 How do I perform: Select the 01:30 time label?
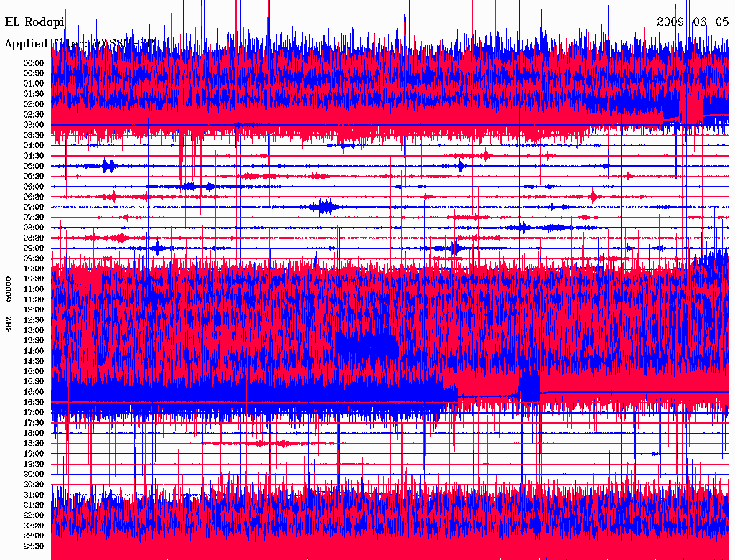(x=34, y=94)
